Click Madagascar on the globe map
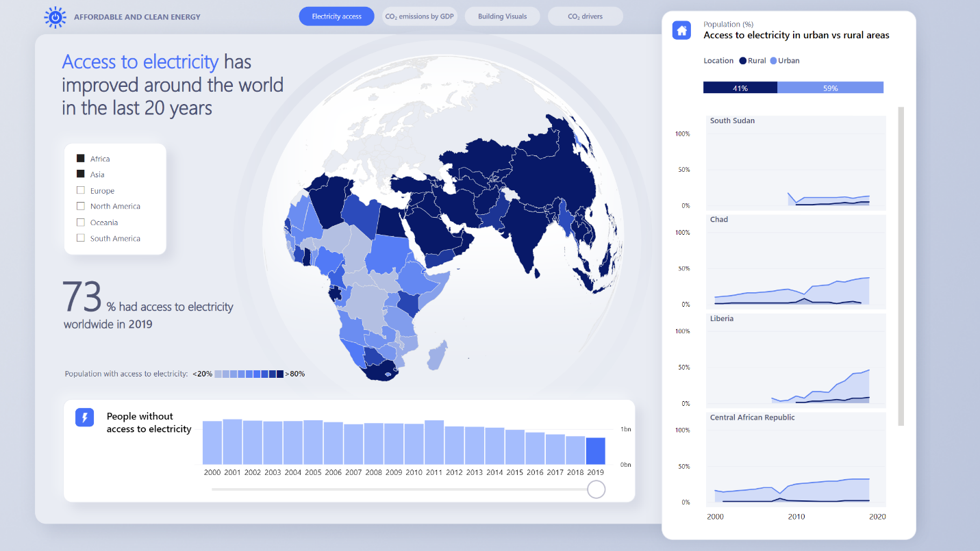This screenshot has width=980, height=551. coord(438,355)
